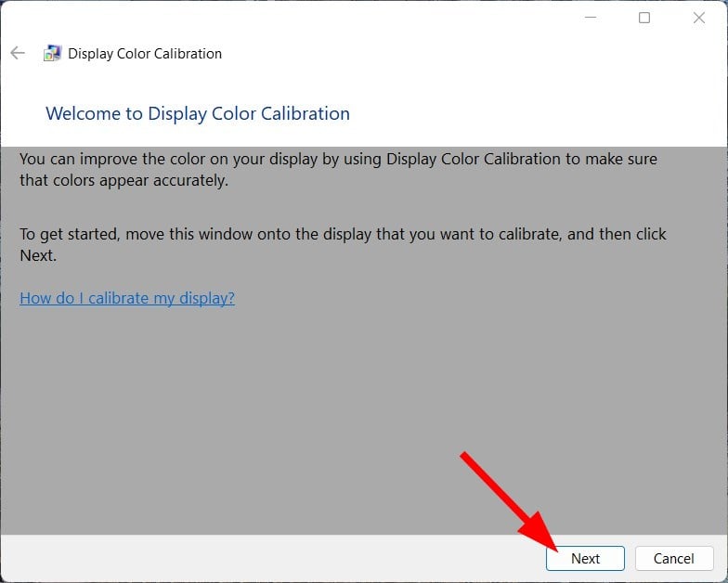Click the 'To get started, move this window' text
This screenshot has height=583, width=728.
tap(343, 244)
